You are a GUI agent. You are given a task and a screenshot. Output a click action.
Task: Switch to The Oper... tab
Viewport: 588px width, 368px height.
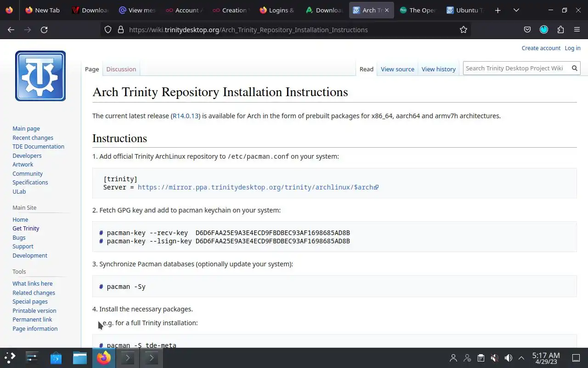click(x=418, y=10)
